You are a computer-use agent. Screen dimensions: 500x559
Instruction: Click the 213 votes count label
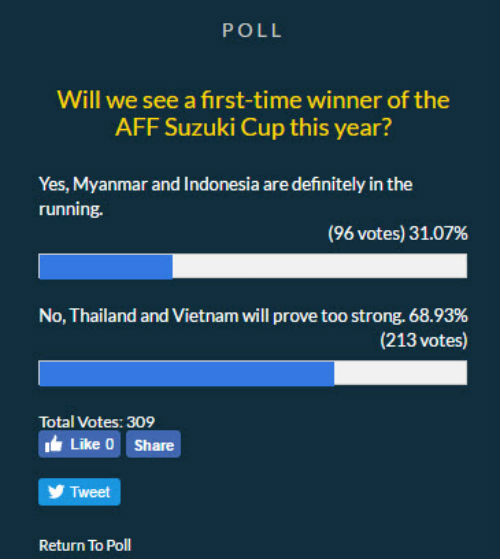tap(424, 340)
